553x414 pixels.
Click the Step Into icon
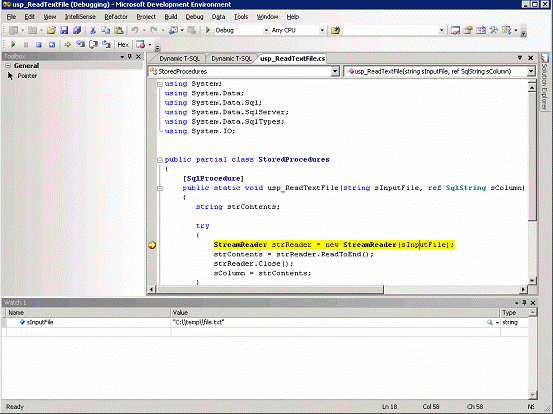(x=80, y=44)
